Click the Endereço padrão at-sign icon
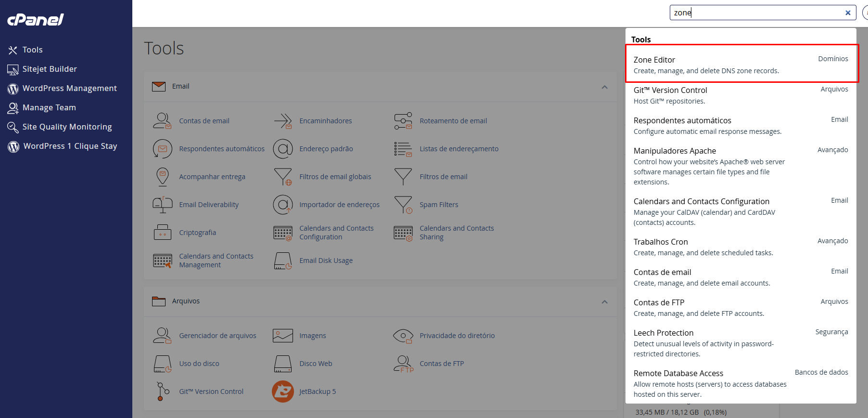This screenshot has width=868, height=418. coord(282,149)
